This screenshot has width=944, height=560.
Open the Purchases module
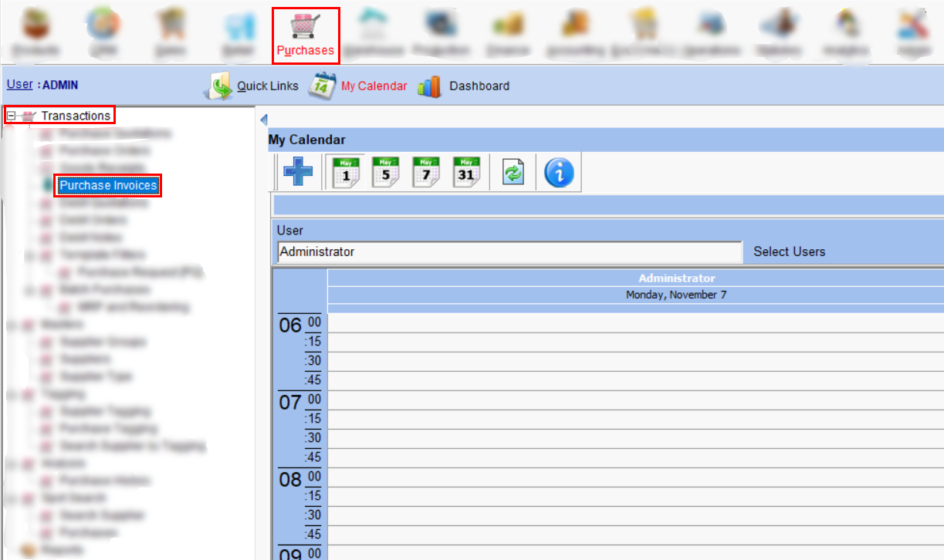tap(305, 35)
